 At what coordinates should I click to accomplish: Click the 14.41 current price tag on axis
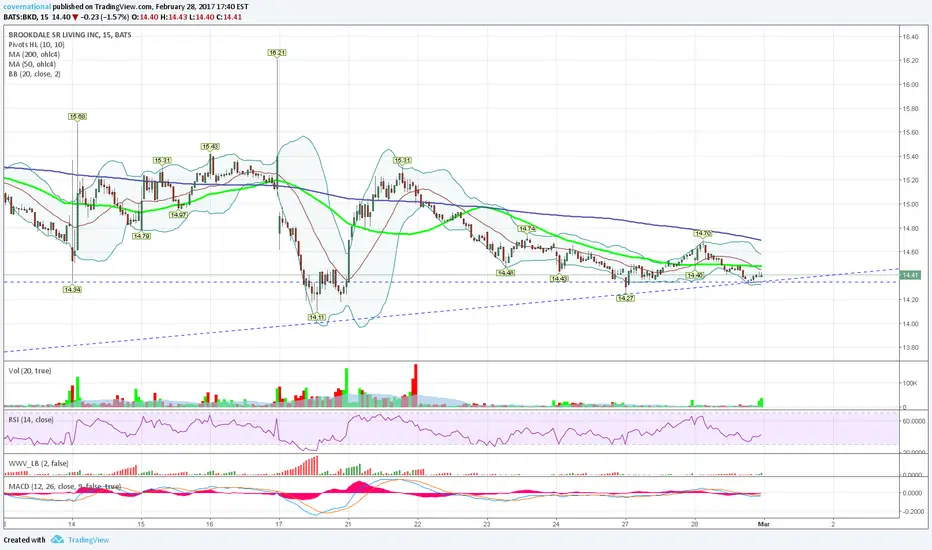pyautogui.click(x=911, y=275)
